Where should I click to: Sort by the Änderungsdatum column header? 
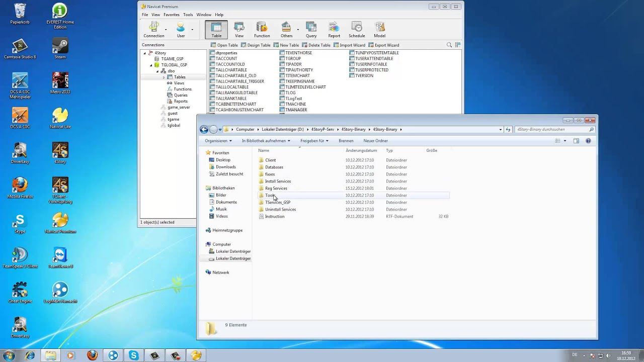click(x=361, y=150)
